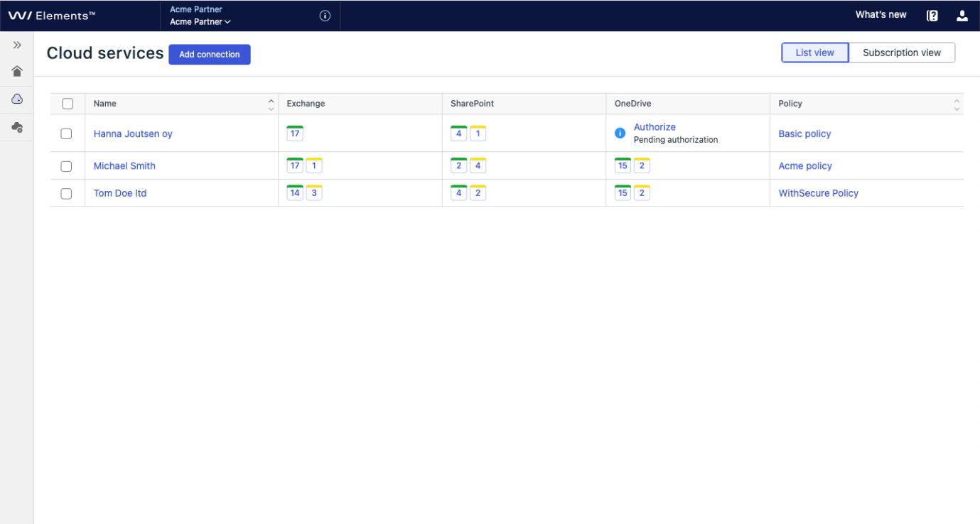
Task: Click the Authorize link for OneDrive
Action: click(x=655, y=127)
